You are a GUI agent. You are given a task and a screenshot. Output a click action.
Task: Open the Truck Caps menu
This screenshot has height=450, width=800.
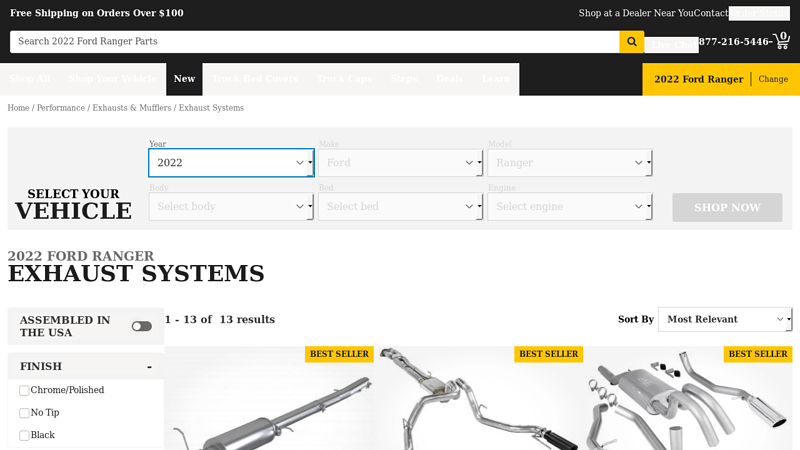click(344, 79)
